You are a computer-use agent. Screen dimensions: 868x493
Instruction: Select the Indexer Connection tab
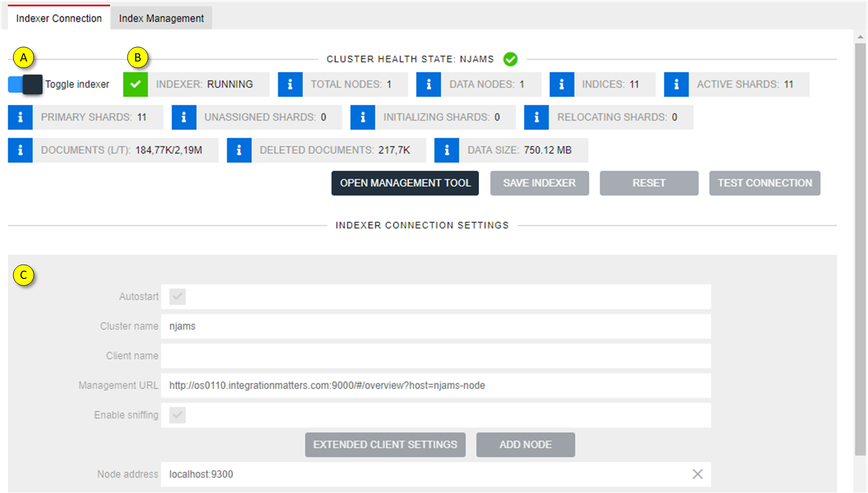pyautogui.click(x=59, y=18)
